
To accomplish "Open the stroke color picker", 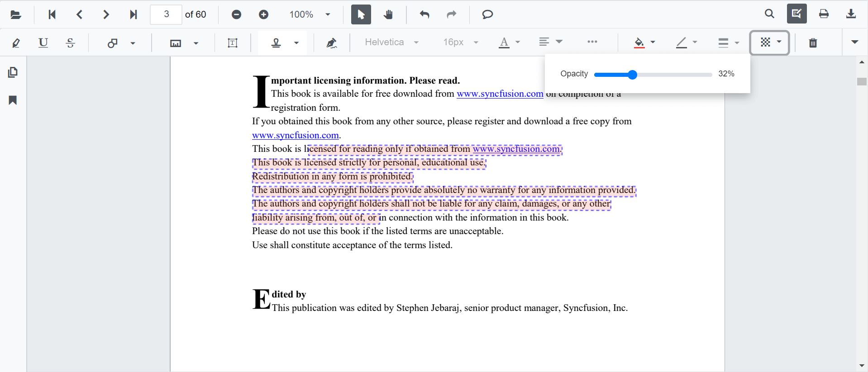I will coord(687,42).
